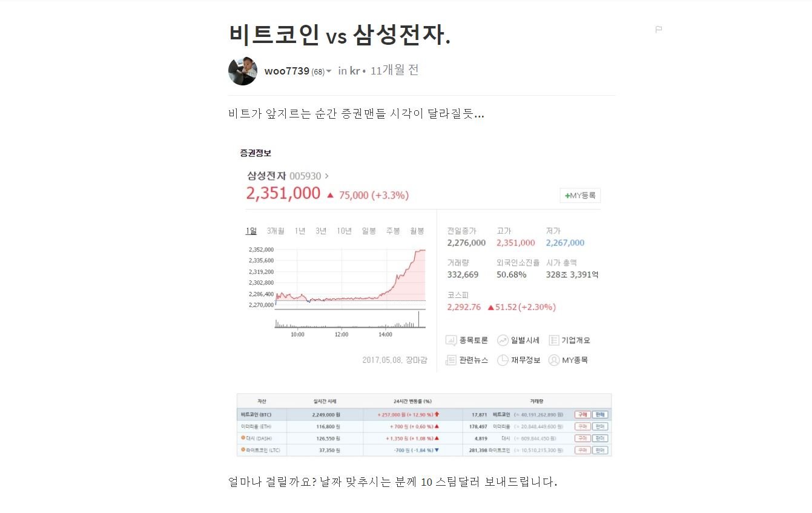Image resolution: width=812 pixels, height=513 pixels.
Task: Click the 일별시세 line graph icon
Action: [503, 340]
